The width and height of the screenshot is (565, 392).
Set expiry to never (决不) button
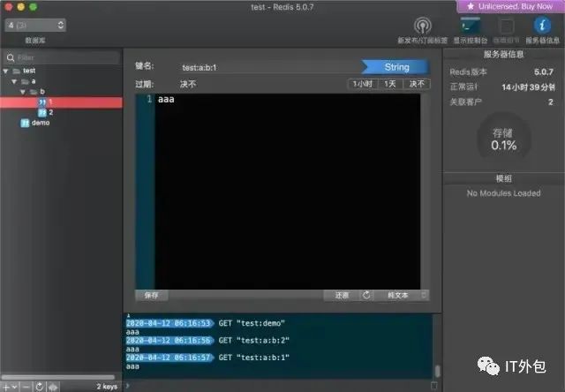[417, 84]
